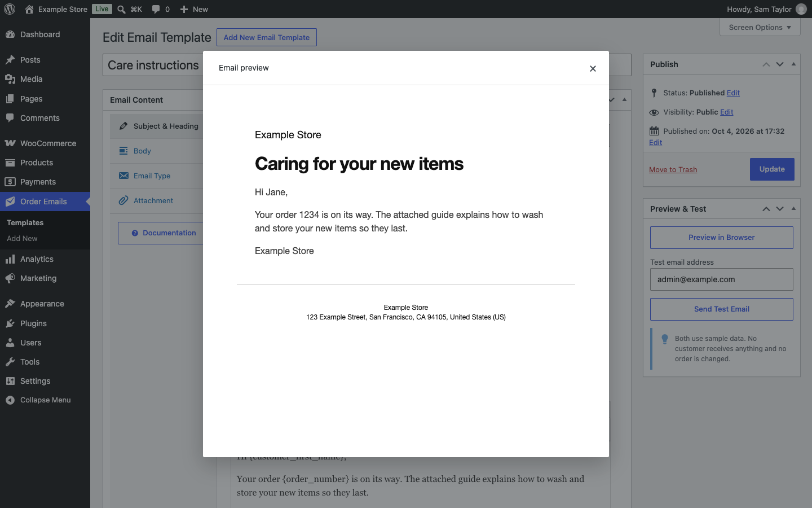Click the Marketing megaphone icon

pyautogui.click(x=10, y=278)
